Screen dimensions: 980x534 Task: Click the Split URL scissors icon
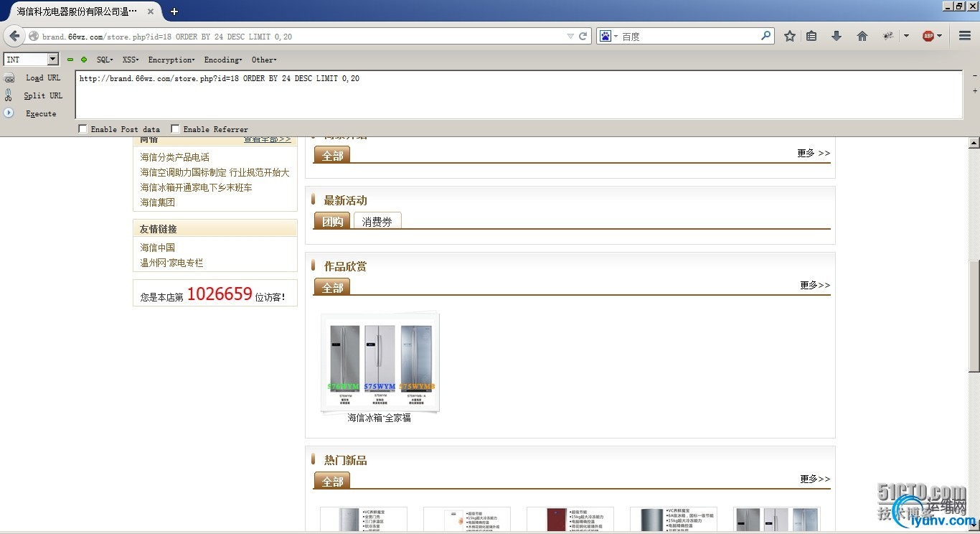tap(9, 95)
